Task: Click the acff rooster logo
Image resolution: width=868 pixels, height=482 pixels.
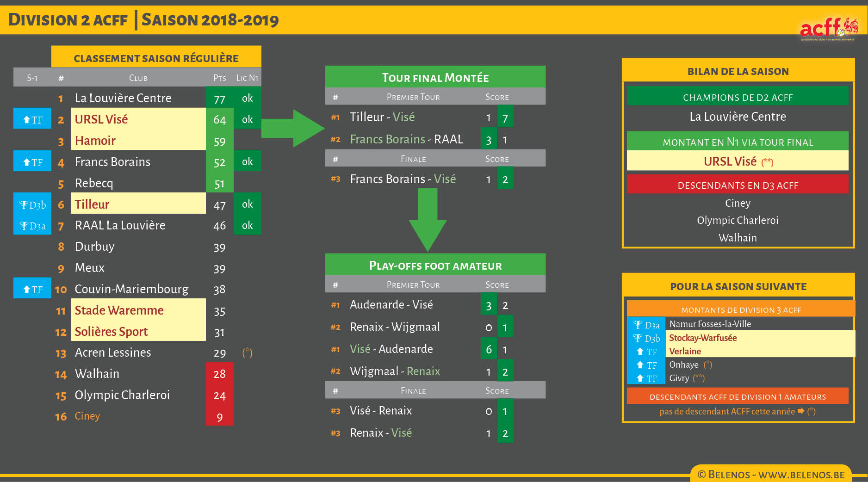Action: coord(828,29)
